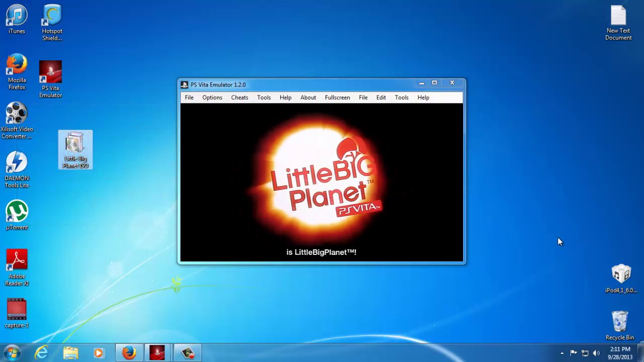Select the capture-1 desktop file
Screen dimensions: 644x362
[17, 313]
